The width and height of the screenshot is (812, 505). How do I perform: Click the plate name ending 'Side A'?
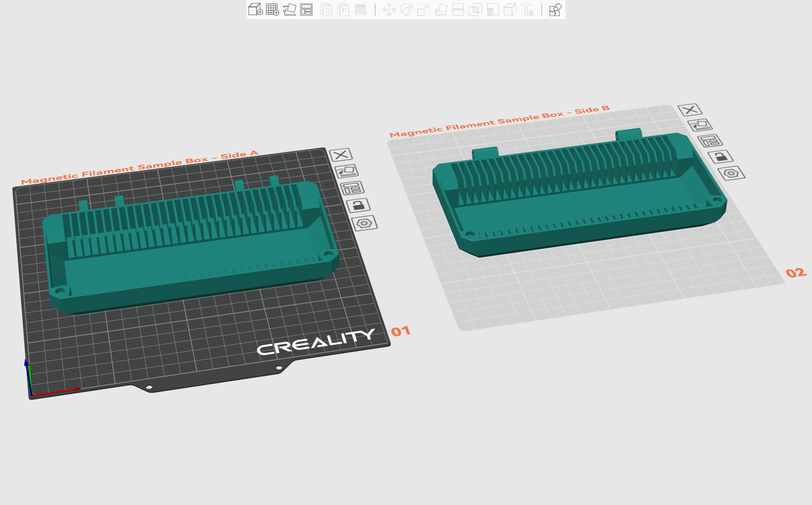140,167
